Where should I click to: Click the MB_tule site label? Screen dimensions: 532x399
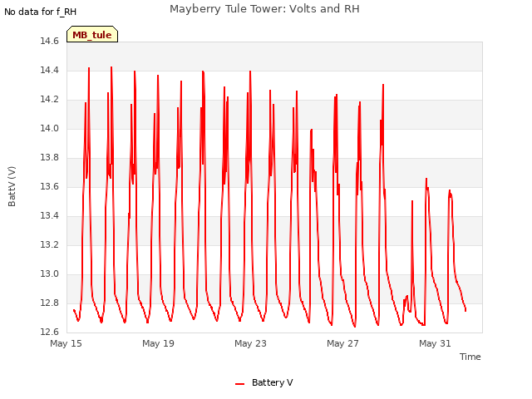pos(92,34)
